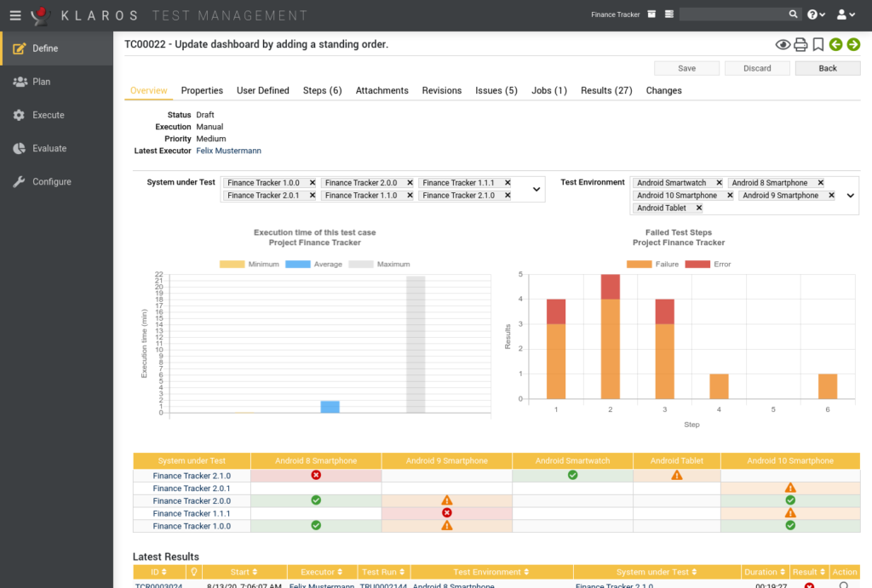Remove Finance Tracker 1.0.0 filter tag

[x=313, y=183]
